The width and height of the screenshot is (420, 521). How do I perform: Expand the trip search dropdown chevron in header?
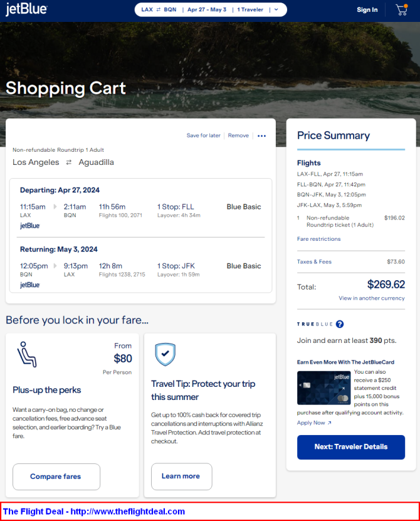click(x=276, y=9)
